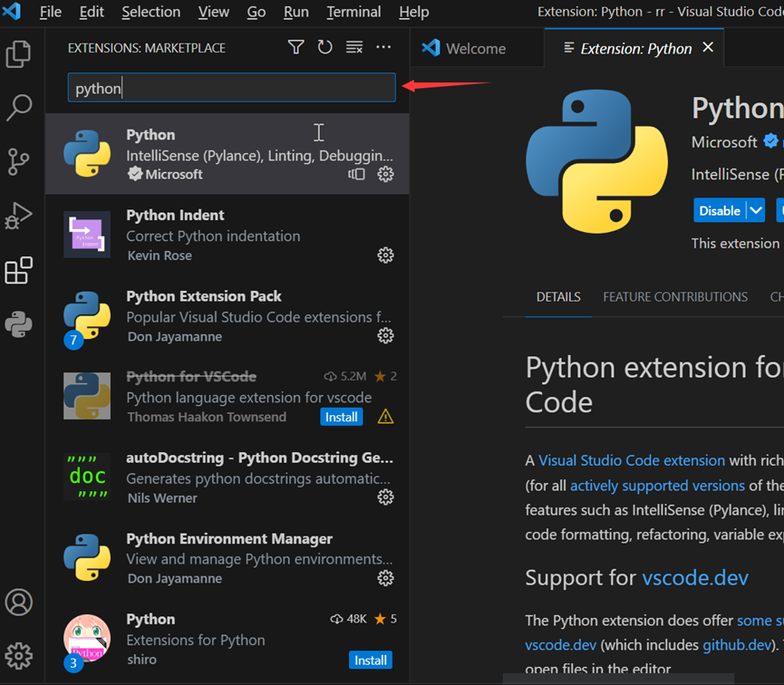Image resolution: width=784 pixels, height=685 pixels.
Task: Select the Python extension by shiro
Action: pos(227,639)
